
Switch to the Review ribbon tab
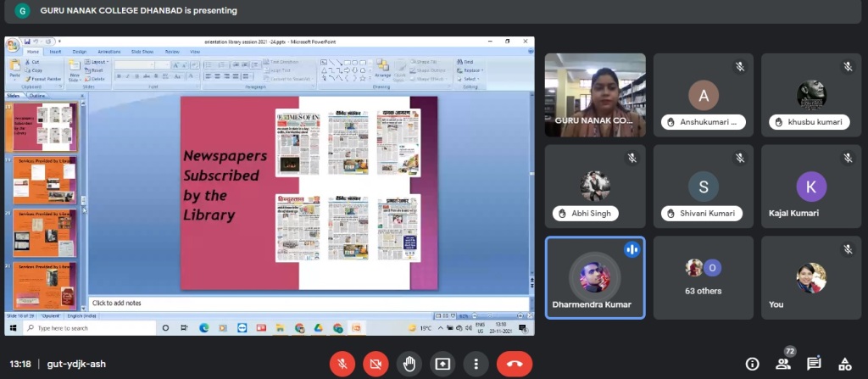172,52
